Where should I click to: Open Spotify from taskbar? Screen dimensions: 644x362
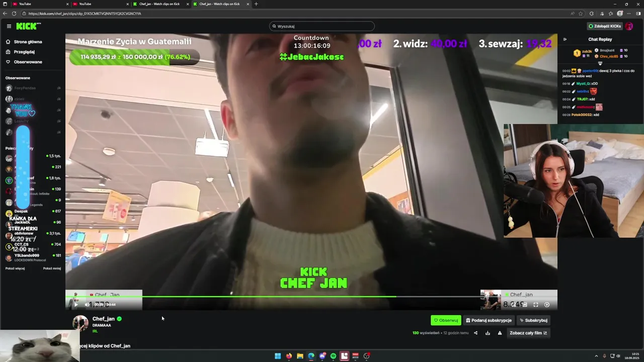333,356
